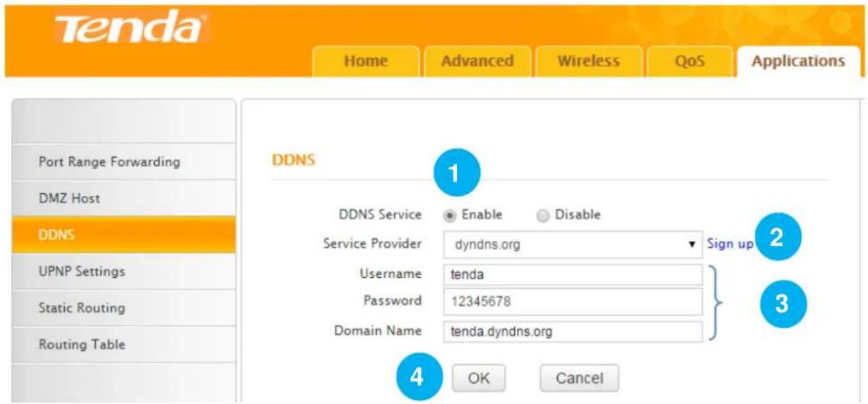Image resolution: width=868 pixels, height=404 pixels.
Task: Discard changes with the Cancel button
Action: pyautogui.click(x=580, y=377)
